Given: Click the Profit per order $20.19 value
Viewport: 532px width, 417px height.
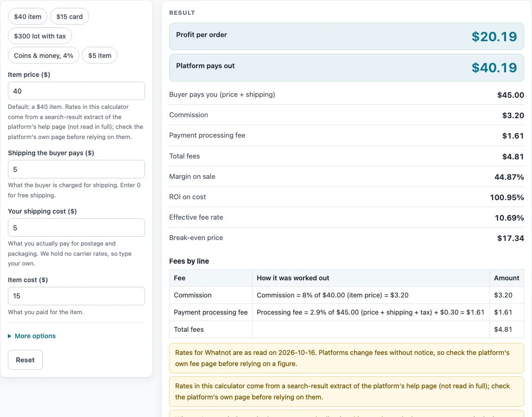Looking at the screenshot, I should click(x=494, y=37).
